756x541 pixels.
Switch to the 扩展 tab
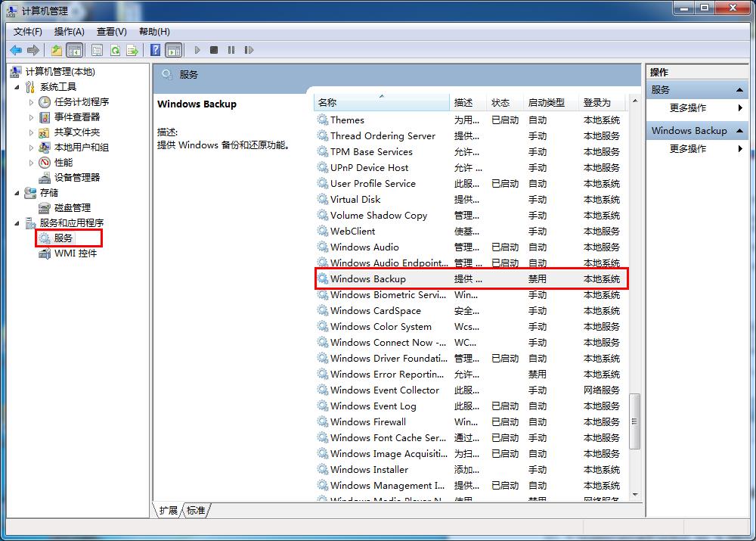pos(169,511)
